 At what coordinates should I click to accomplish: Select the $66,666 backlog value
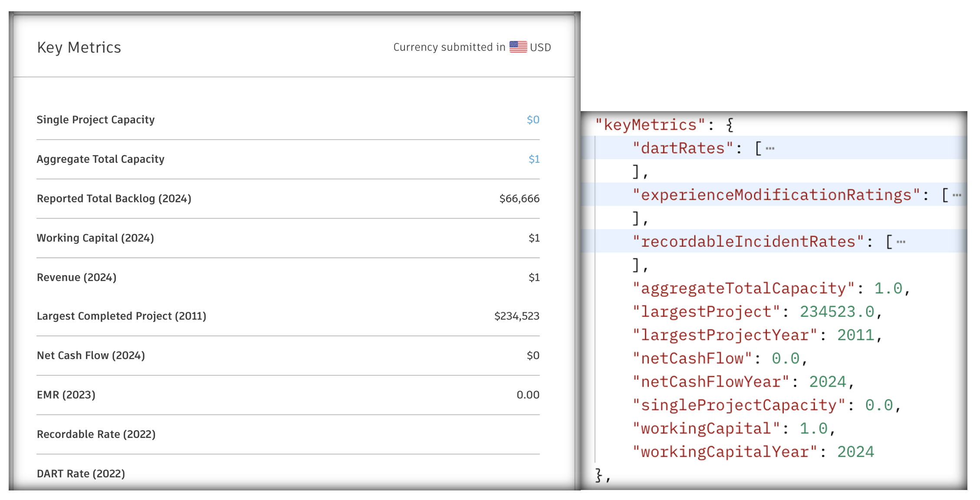tap(519, 199)
